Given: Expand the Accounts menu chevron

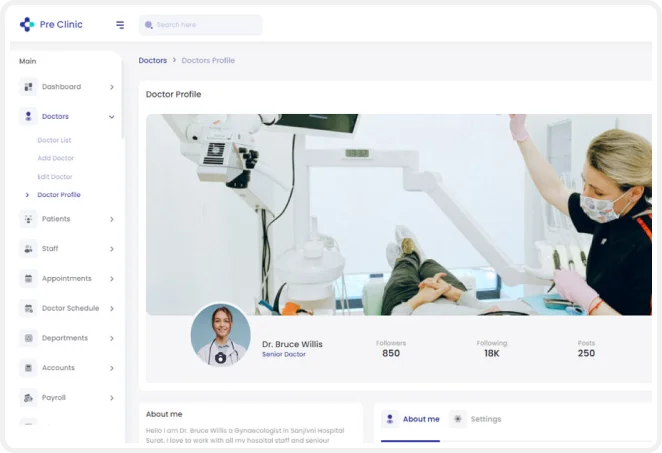Looking at the screenshot, I should [x=112, y=368].
